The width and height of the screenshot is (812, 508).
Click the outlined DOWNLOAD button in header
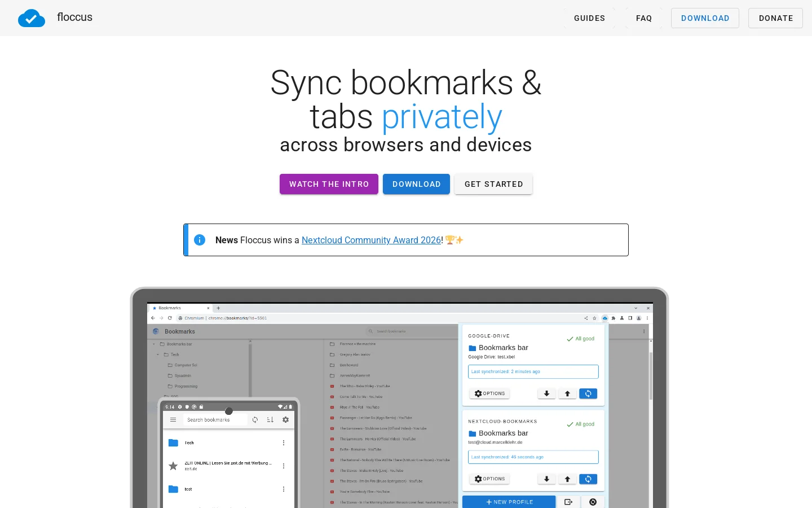(x=705, y=18)
